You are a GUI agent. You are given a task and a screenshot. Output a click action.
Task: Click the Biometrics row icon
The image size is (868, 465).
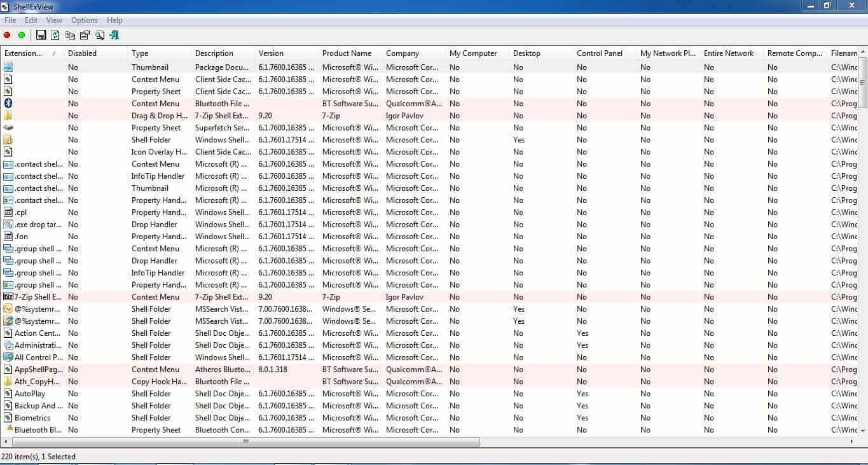(8, 418)
